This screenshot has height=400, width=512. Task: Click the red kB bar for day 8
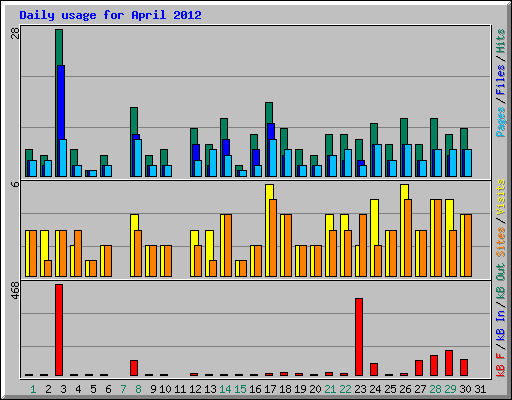(134, 368)
